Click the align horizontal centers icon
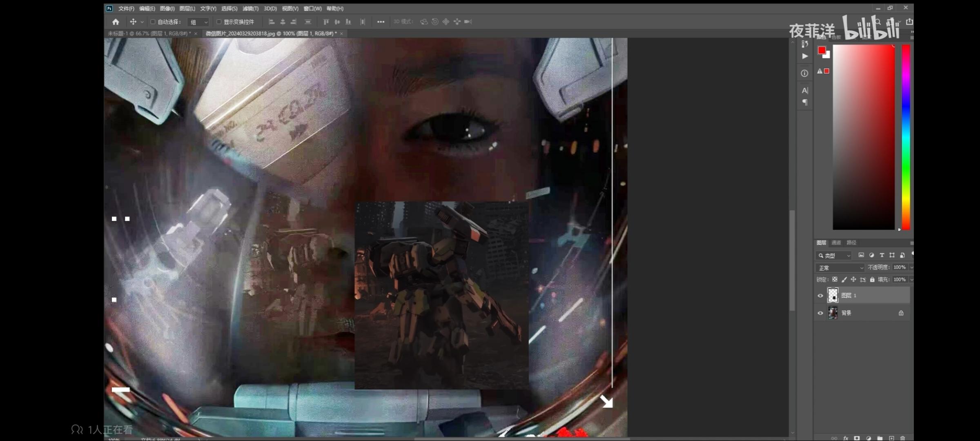The image size is (980, 441). click(x=283, y=22)
